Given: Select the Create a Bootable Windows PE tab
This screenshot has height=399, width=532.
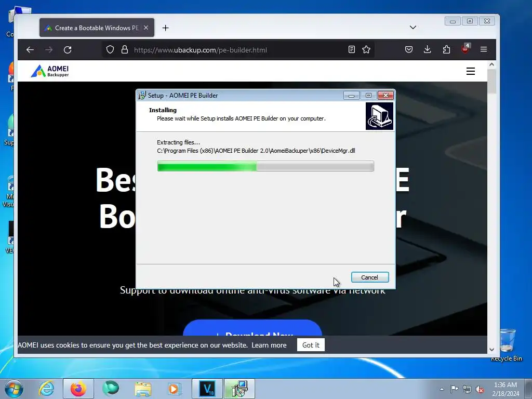Looking at the screenshot, I should click(97, 28).
